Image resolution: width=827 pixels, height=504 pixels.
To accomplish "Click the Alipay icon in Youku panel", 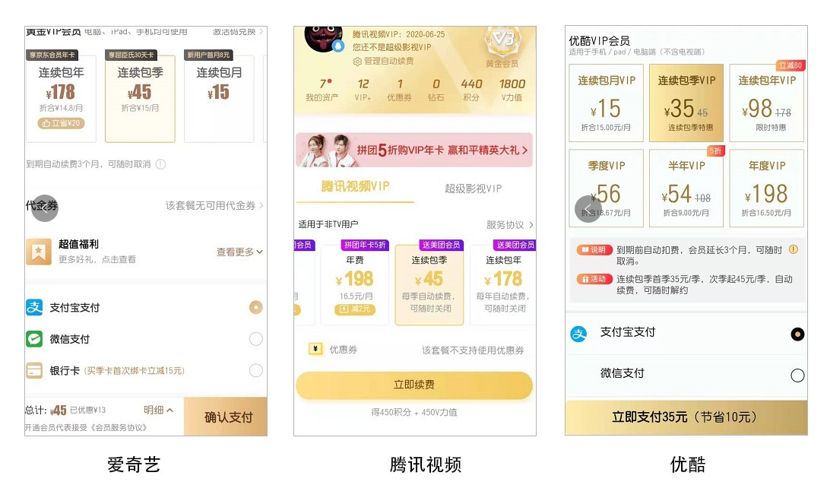I will pyautogui.click(x=578, y=334).
